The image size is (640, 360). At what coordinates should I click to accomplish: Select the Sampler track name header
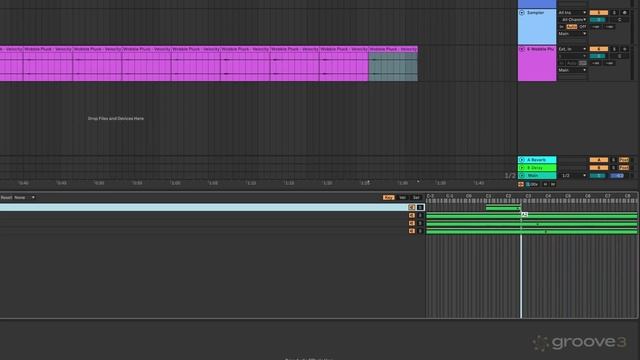537,13
